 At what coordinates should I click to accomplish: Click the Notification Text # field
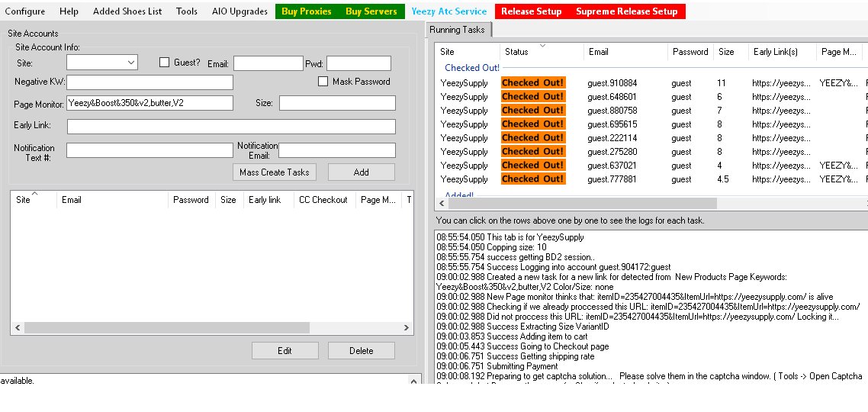tap(149, 150)
